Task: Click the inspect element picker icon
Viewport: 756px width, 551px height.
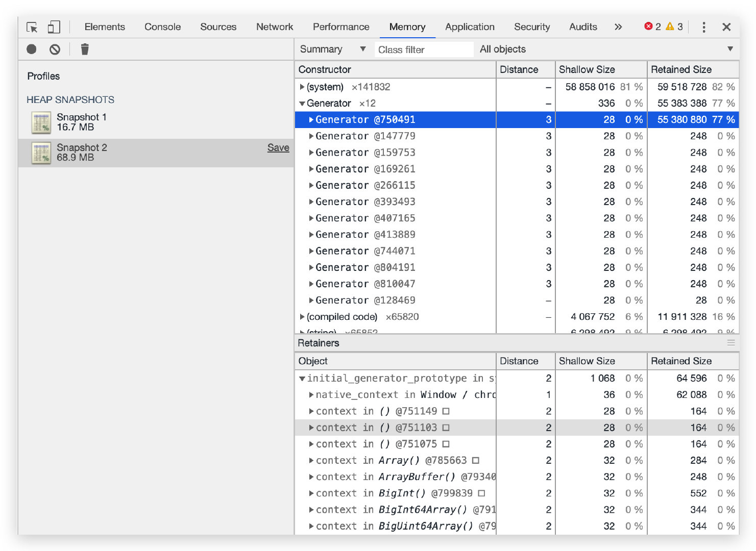Action: (32, 27)
